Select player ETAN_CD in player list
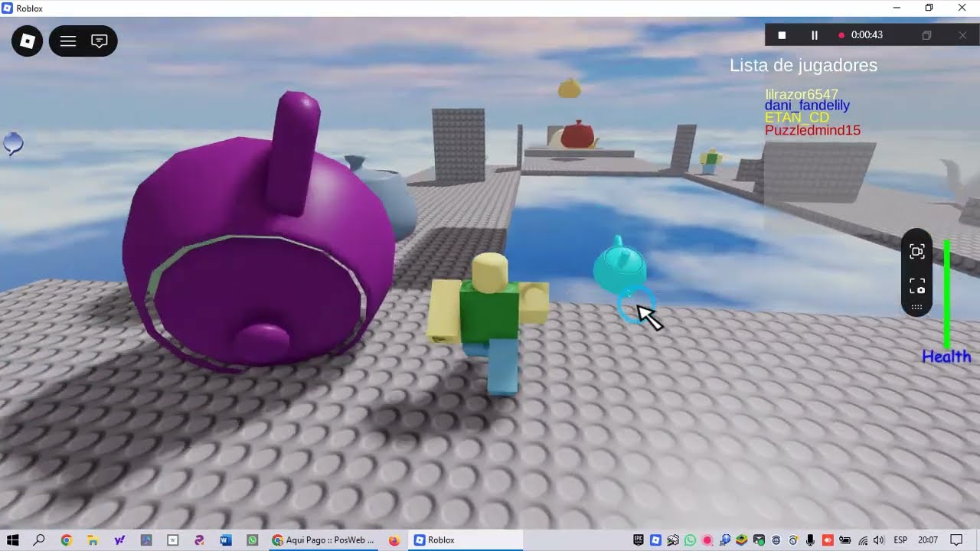This screenshot has height=551, width=980. (797, 118)
